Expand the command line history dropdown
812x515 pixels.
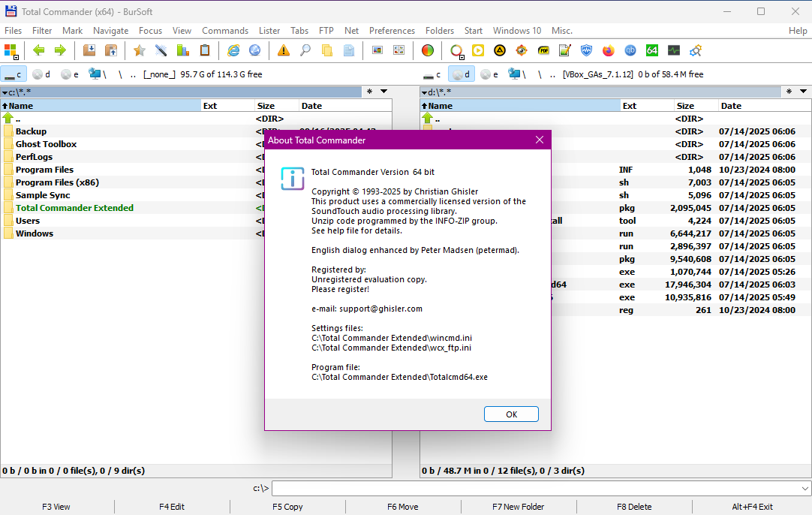click(804, 488)
